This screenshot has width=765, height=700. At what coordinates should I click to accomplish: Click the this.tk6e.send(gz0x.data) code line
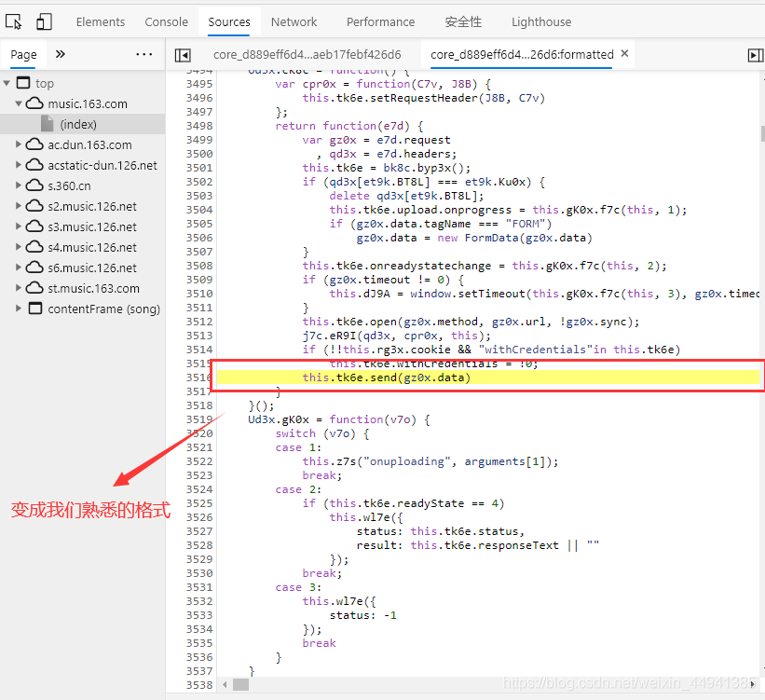pyautogui.click(x=386, y=377)
